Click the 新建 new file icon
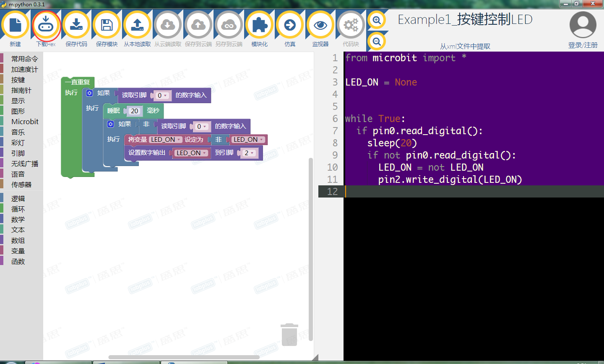Viewport: 604px width, 364px height. click(16, 24)
